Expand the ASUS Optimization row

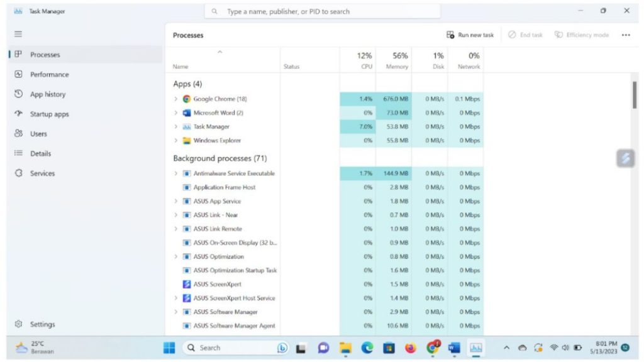176,256
